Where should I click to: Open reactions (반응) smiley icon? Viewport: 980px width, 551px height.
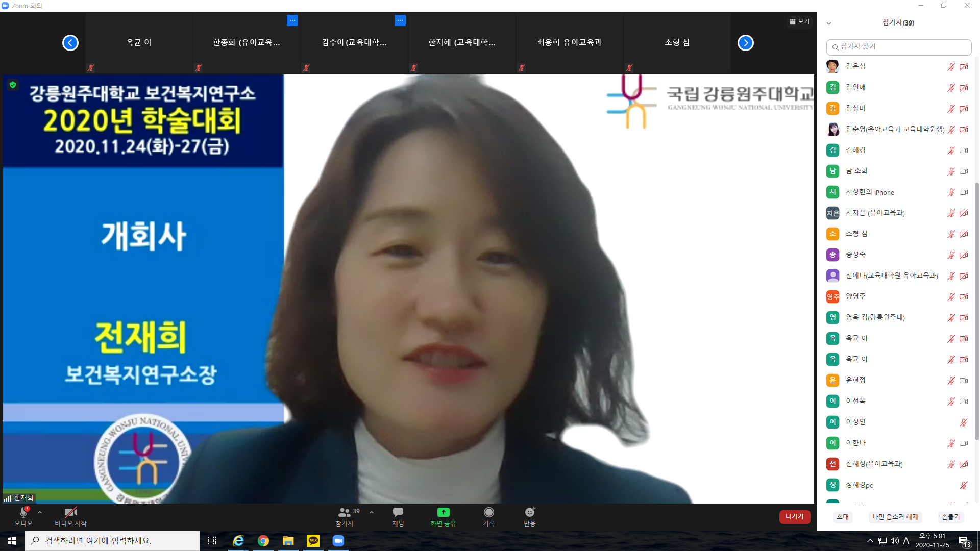click(530, 513)
